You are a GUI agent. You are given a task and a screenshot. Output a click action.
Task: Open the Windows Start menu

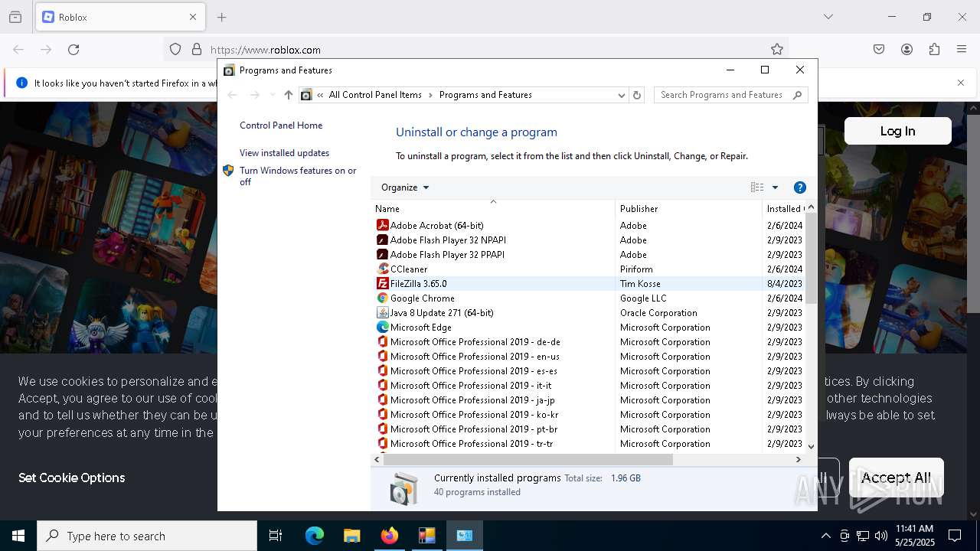point(18,536)
